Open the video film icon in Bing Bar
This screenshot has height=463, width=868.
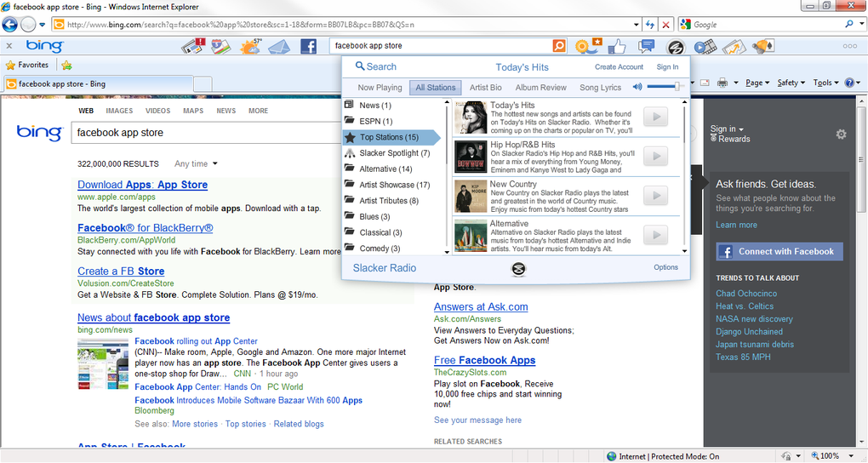point(705,47)
